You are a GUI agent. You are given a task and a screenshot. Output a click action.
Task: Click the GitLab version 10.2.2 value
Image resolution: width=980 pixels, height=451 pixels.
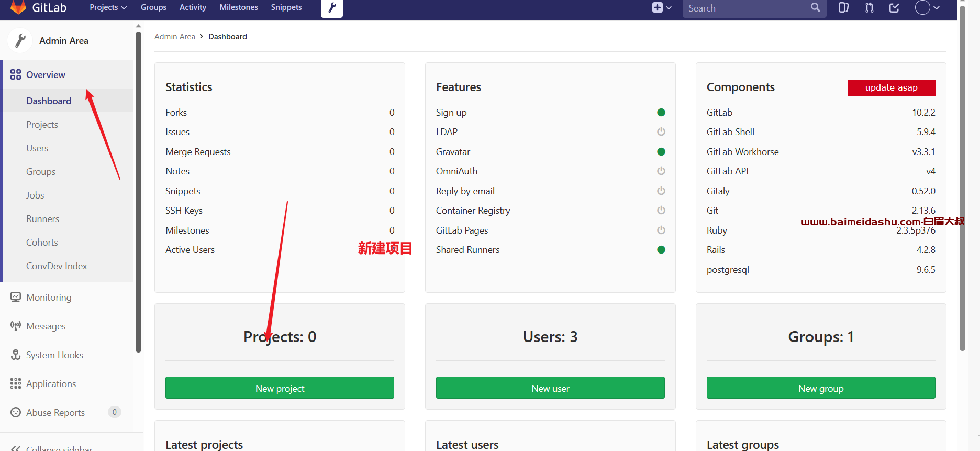coord(923,112)
